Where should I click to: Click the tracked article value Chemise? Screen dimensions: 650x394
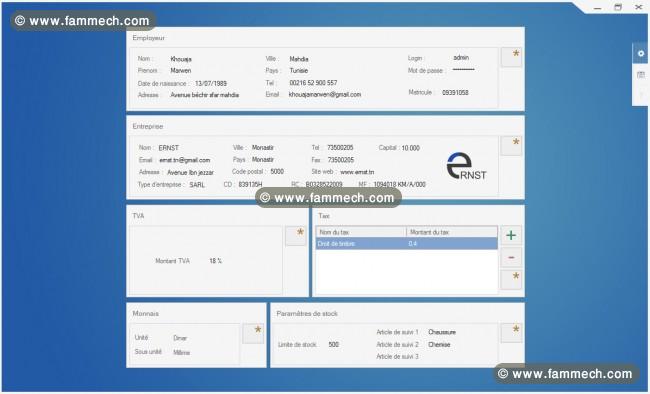click(x=439, y=345)
